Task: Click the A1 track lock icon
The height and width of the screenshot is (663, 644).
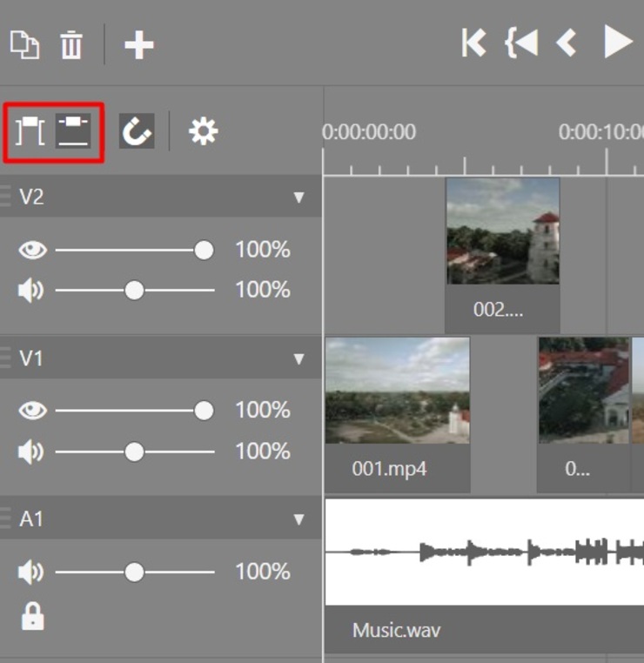Action: pyautogui.click(x=32, y=617)
